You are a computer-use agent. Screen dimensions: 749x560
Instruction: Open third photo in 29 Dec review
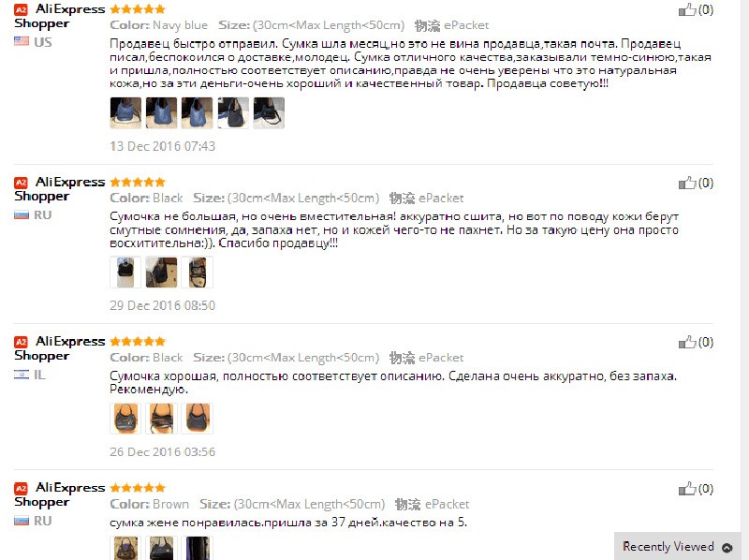click(198, 273)
